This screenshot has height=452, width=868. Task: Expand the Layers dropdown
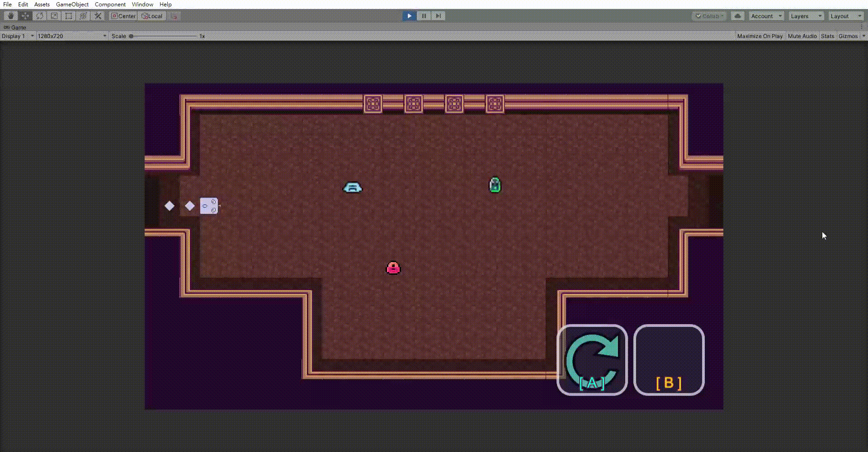[x=807, y=16]
